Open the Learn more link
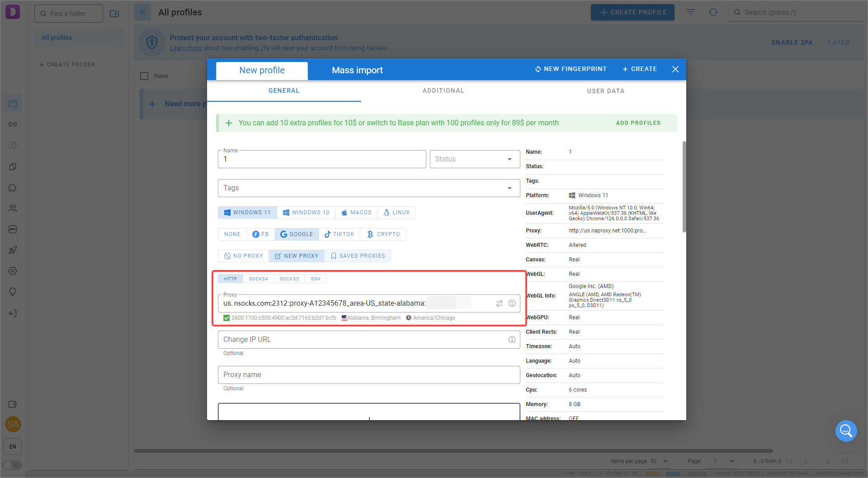Screen dimensions: 868x478 pyautogui.click(x=186, y=48)
